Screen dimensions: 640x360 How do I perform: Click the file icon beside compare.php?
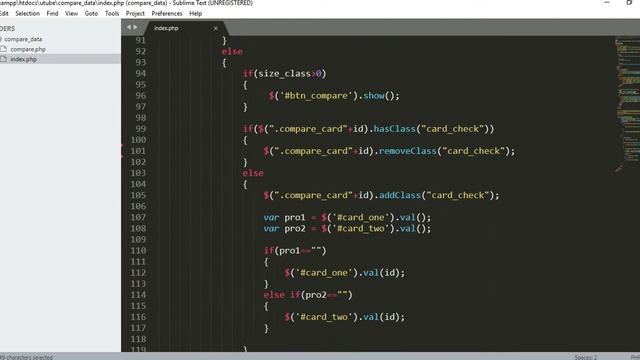click(x=4, y=49)
